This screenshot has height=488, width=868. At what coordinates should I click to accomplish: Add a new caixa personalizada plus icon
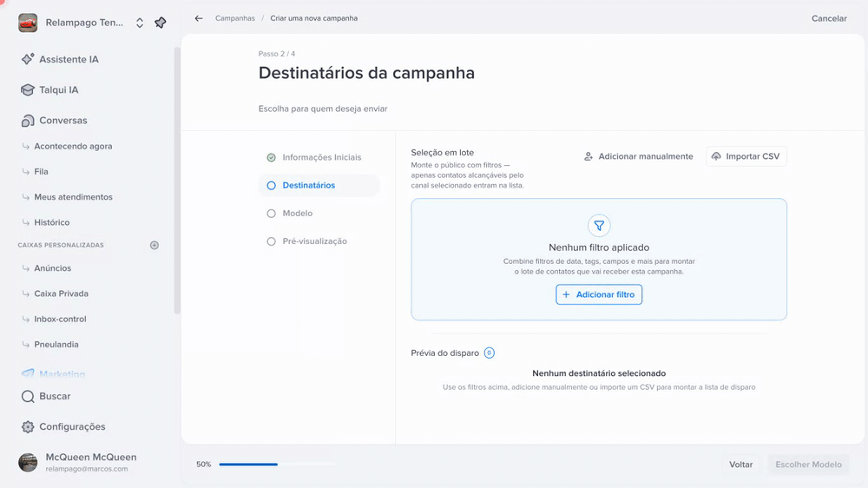point(155,245)
